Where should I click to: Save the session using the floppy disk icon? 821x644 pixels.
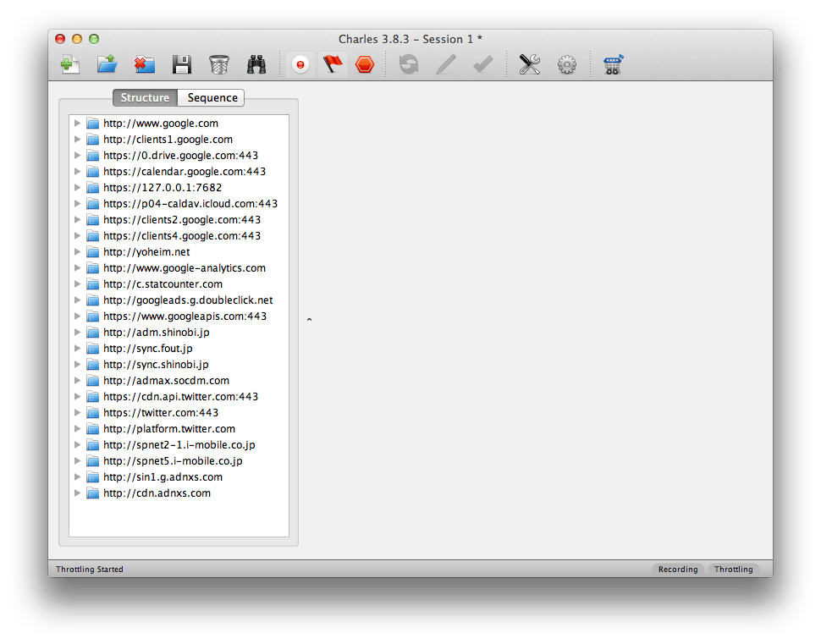click(182, 64)
